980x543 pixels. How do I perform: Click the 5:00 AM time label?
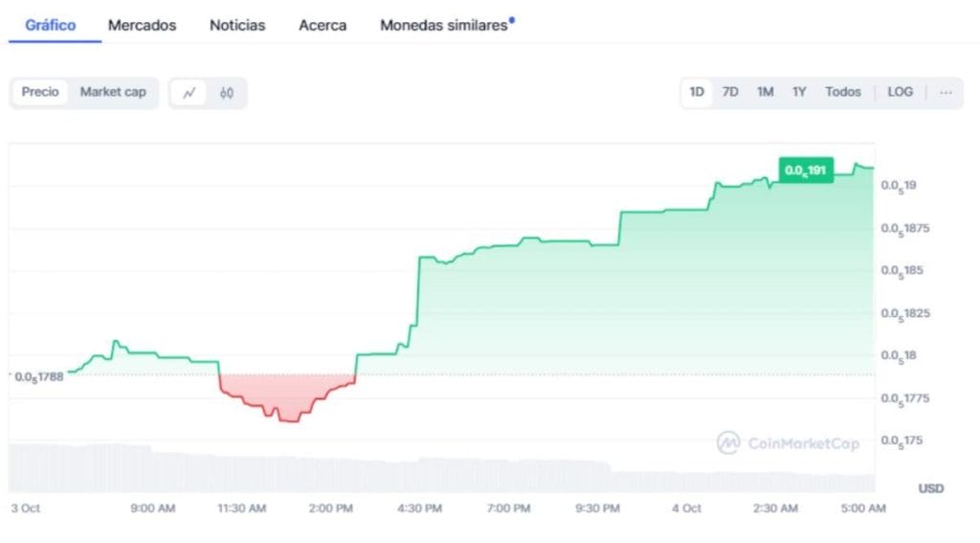click(863, 508)
